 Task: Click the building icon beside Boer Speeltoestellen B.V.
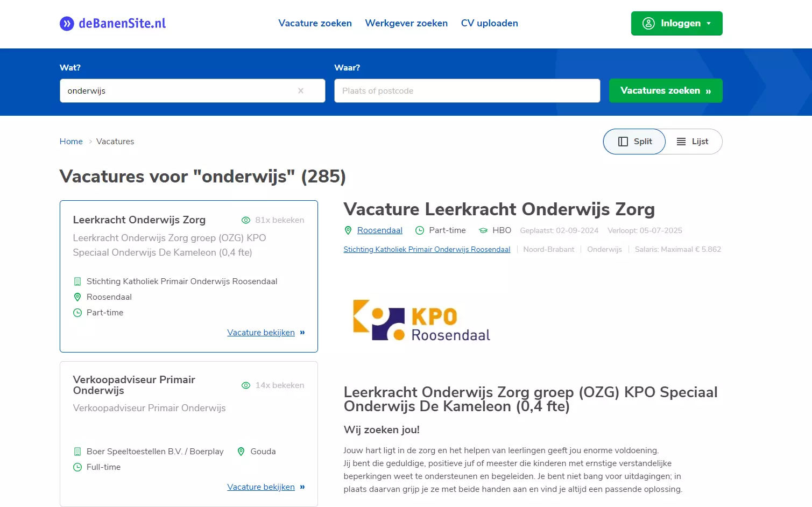(x=77, y=452)
